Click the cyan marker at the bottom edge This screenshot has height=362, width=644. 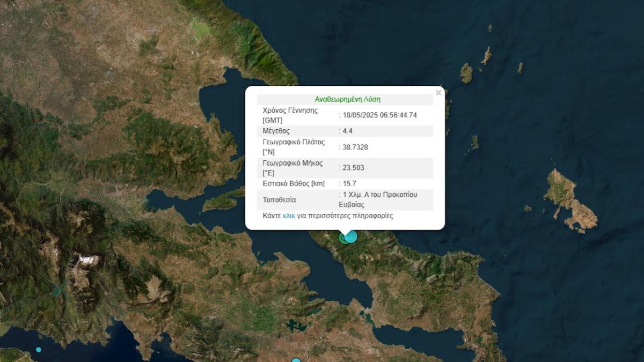click(x=296, y=360)
